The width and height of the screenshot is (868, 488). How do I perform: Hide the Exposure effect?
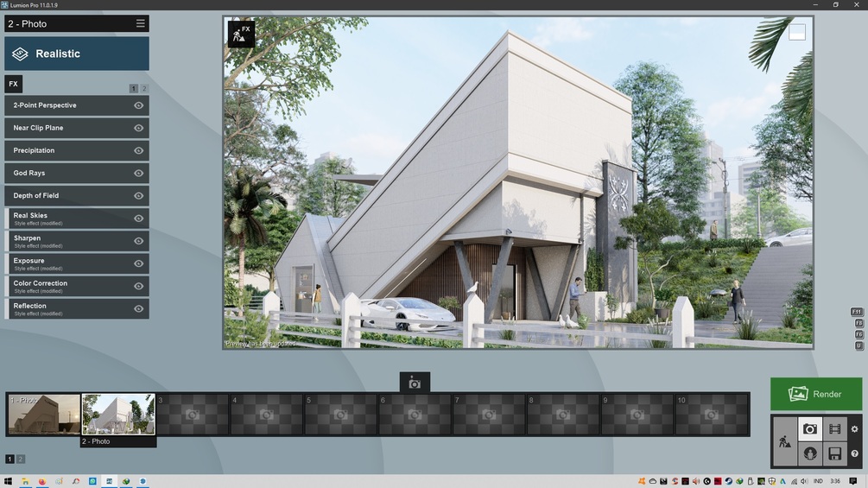[139, 264]
